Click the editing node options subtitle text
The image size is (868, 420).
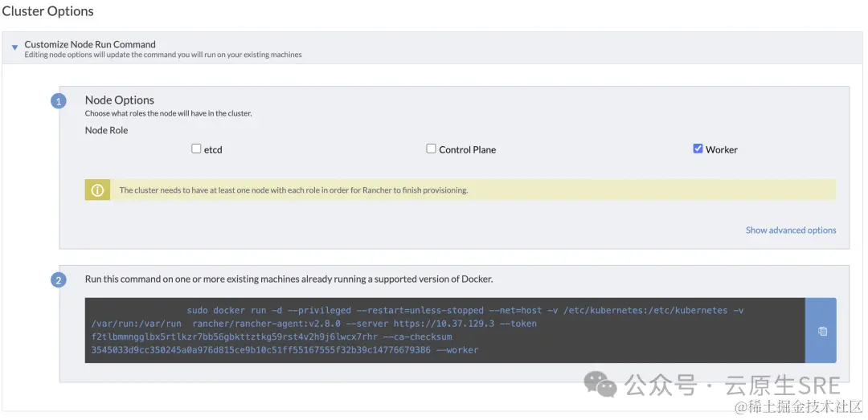click(163, 55)
